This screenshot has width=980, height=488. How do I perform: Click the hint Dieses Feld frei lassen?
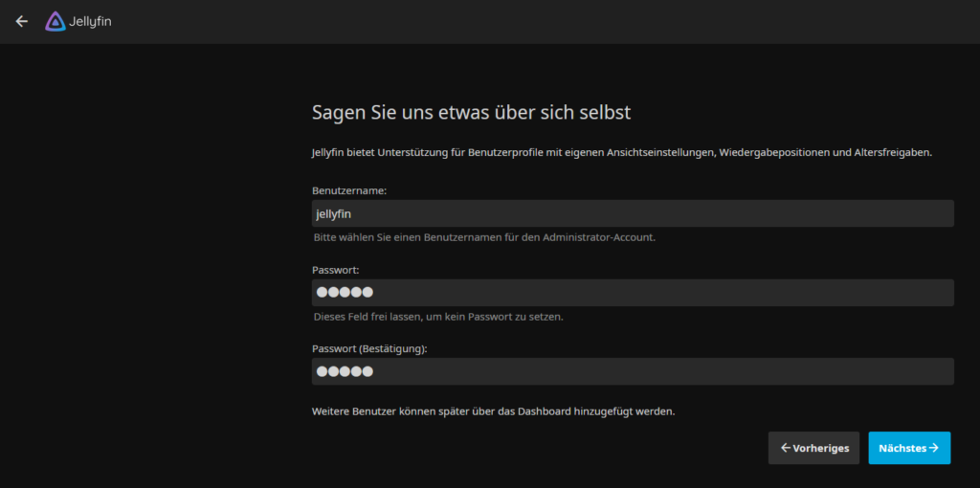click(x=438, y=316)
